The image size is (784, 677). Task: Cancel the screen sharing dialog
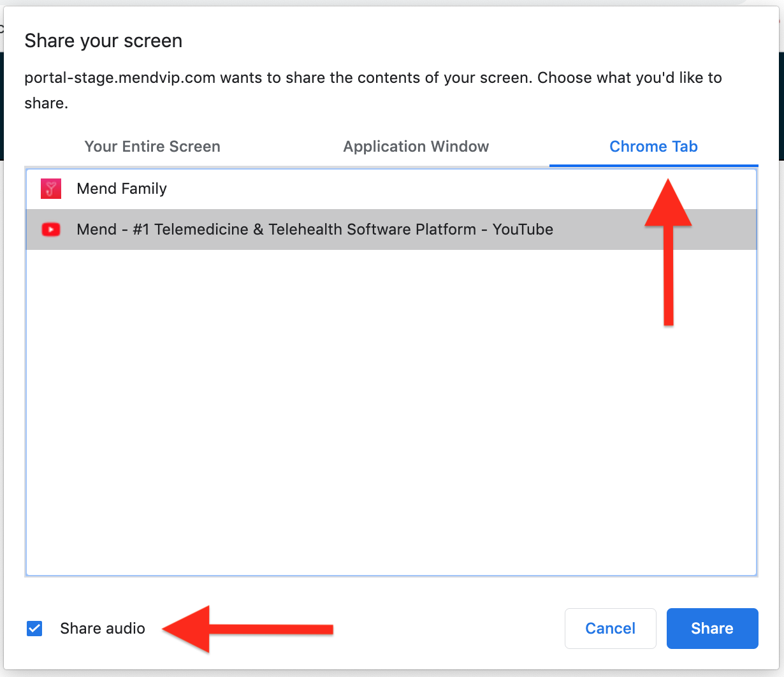611,629
